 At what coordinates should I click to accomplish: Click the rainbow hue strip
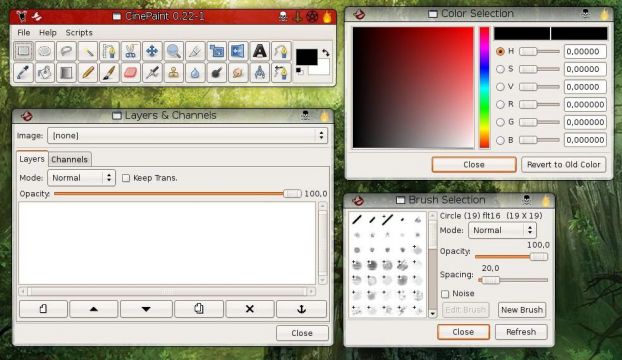coord(484,88)
